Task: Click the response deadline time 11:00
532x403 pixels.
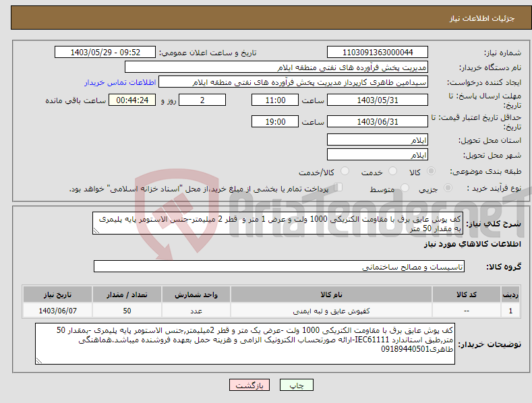Action: coord(275,100)
